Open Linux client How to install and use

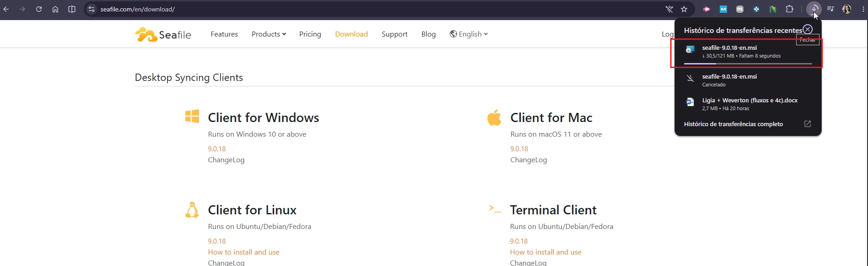[x=243, y=252]
